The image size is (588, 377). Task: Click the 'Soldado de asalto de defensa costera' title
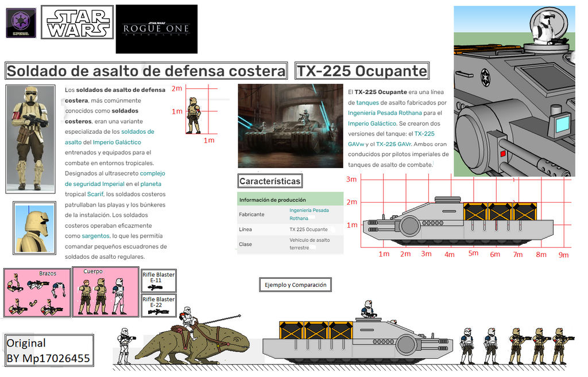[146, 71]
